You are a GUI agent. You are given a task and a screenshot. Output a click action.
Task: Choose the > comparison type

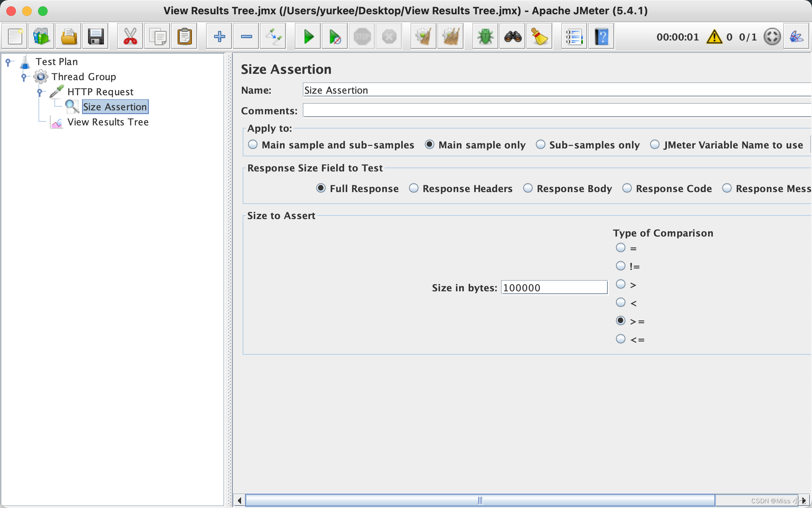[x=620, y=284]
